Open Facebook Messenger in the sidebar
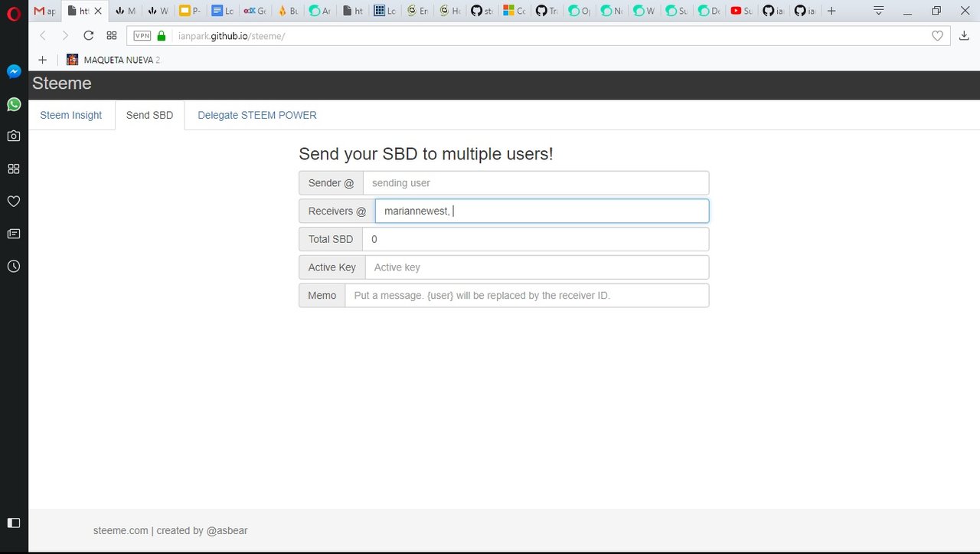 pyautogui.click(x=14, y=71)
